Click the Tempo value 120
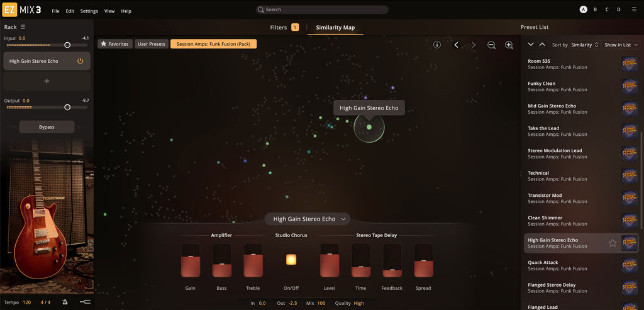644x310 pixels. tap(26, 302)
